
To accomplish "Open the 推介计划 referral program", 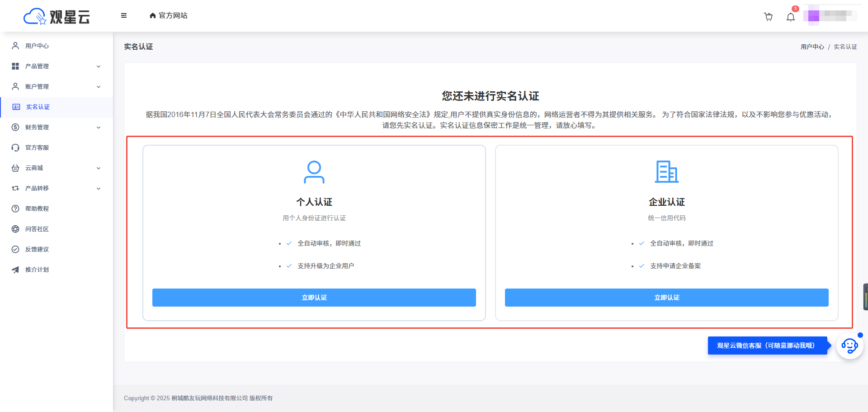I will pos(36,270).
